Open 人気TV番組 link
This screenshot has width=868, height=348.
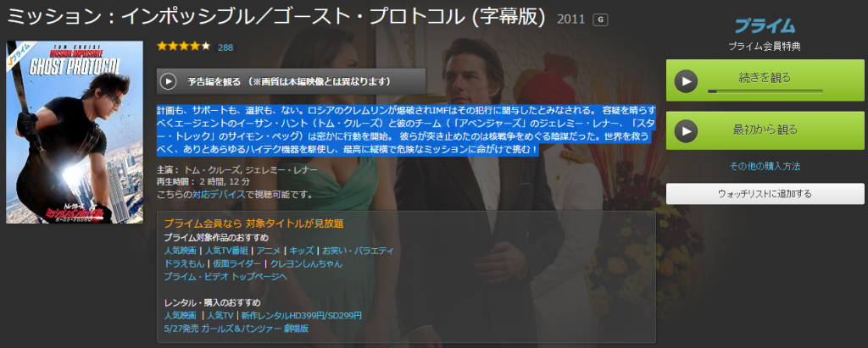tap(225, 251)
